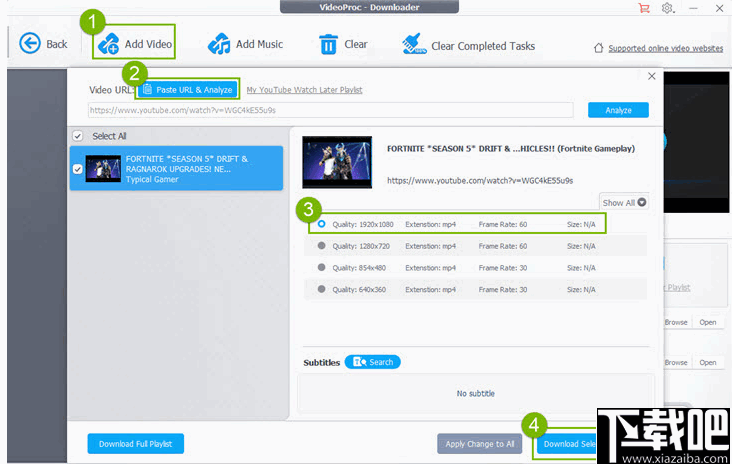The width and height of the screenshot is (732, 464).
Task: Toggle the Select All checkbox
Action: tap(77, 136)
